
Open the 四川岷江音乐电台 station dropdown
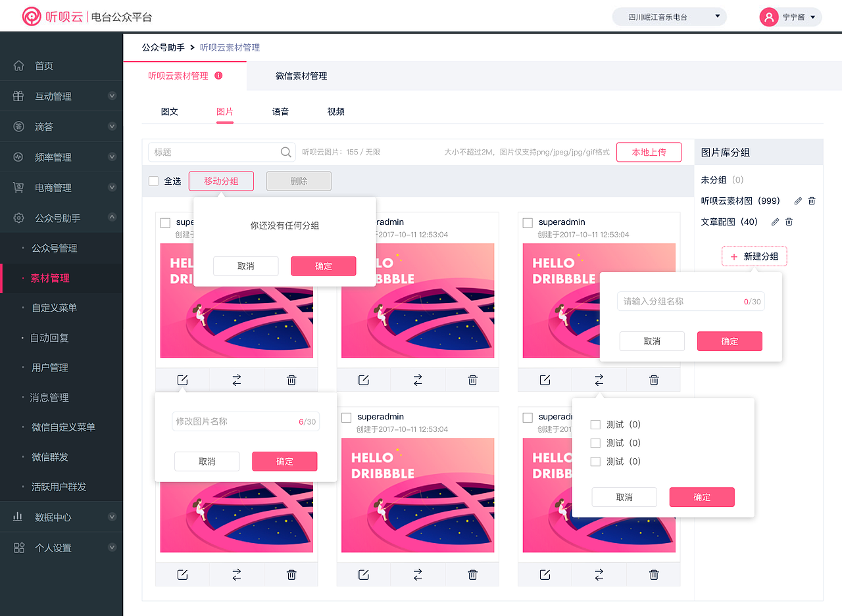669,16
